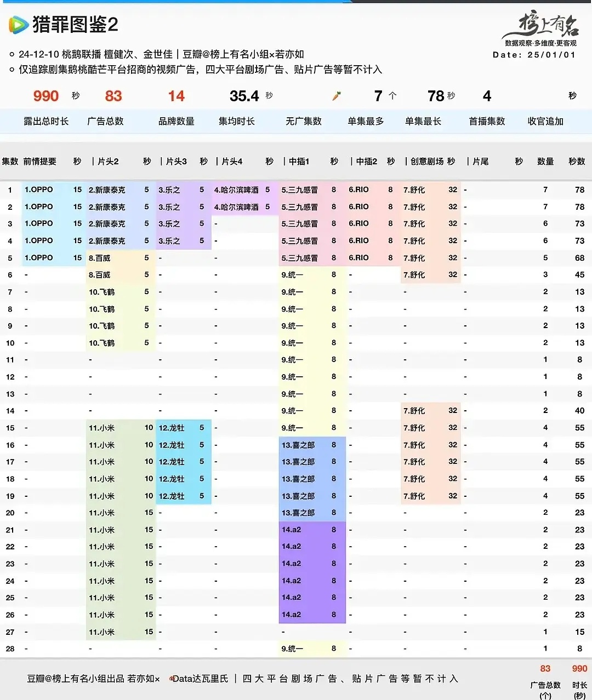Click 1.OPPO in the episode 1 row

[x=39, y=190]
